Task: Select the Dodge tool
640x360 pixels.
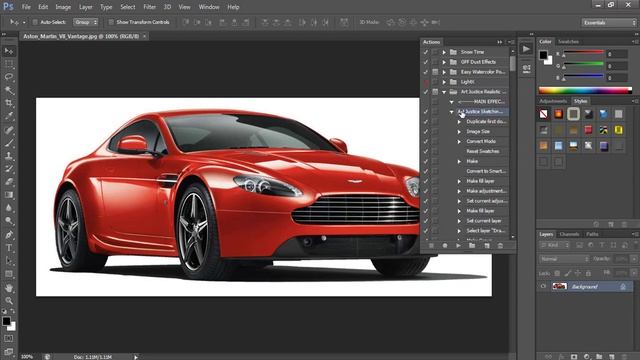Action: 9,221
